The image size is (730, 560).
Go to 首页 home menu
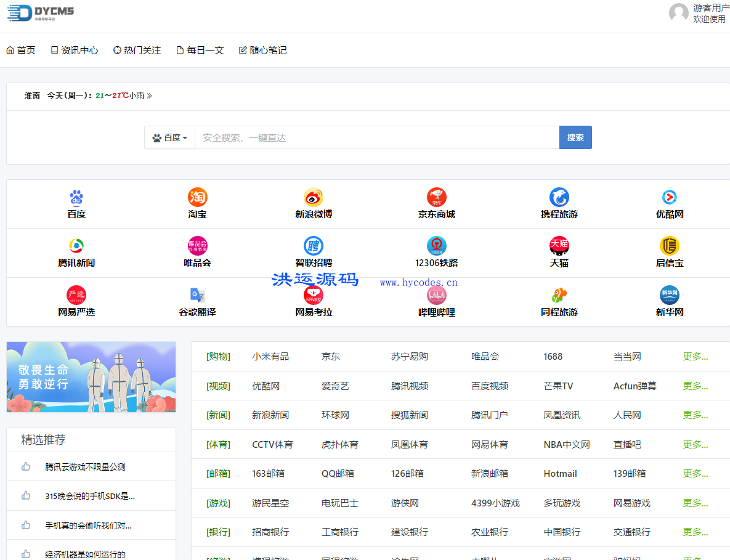click(x=21, y=51)
